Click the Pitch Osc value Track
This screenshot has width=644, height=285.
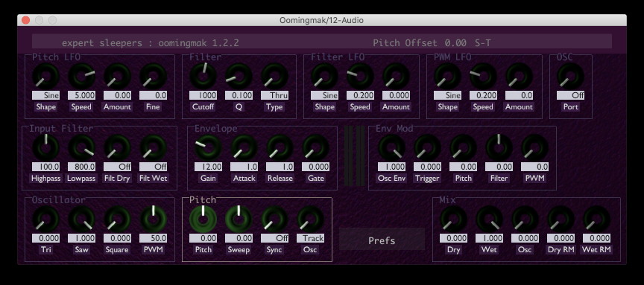tap(310, 238)
